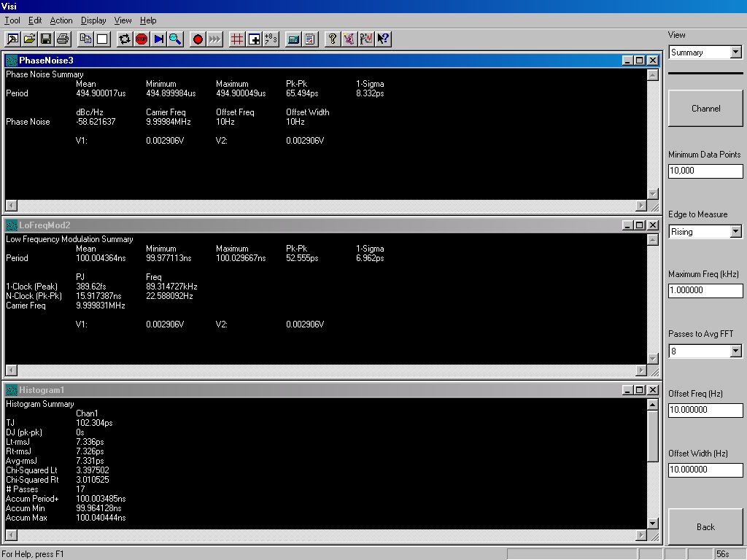Click the Maximum Freq (kHz) field
The height and width of the screenshot is (560, 747).
(x=705, y=290)
